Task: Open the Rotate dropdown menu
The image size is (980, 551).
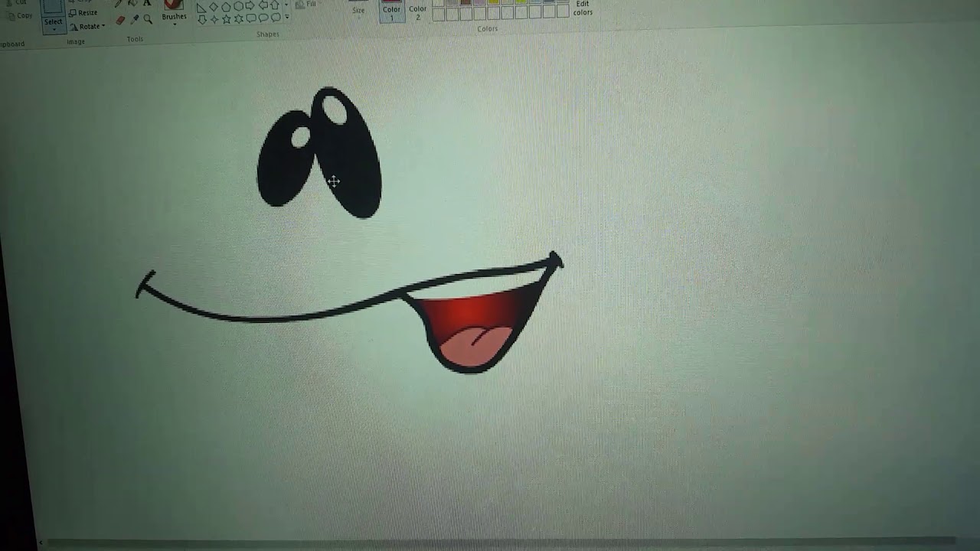Action: point(87,26)
